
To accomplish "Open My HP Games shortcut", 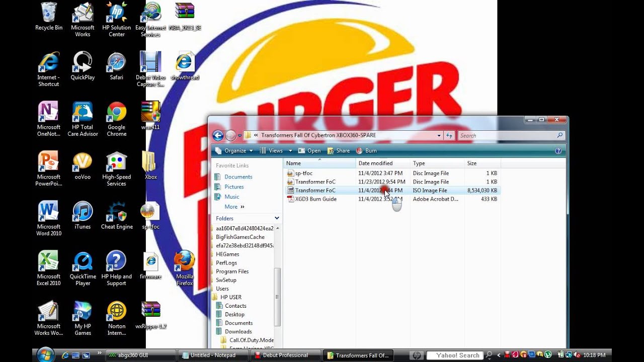I will (x=83, y=318).
